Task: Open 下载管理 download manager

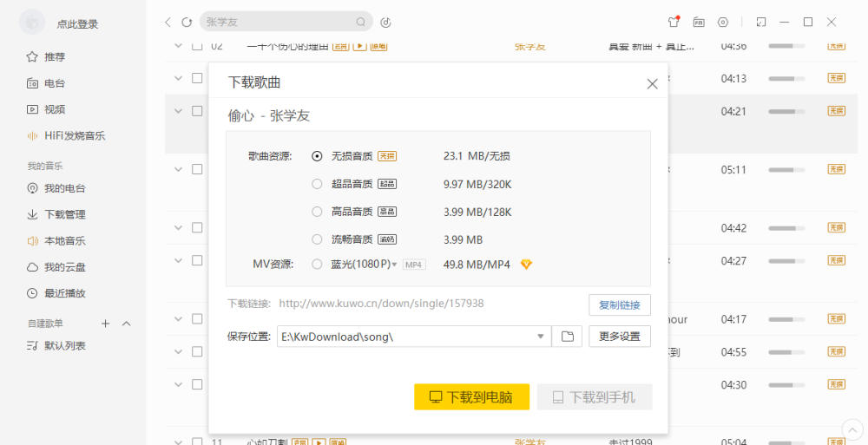Action: coord(56,214)
